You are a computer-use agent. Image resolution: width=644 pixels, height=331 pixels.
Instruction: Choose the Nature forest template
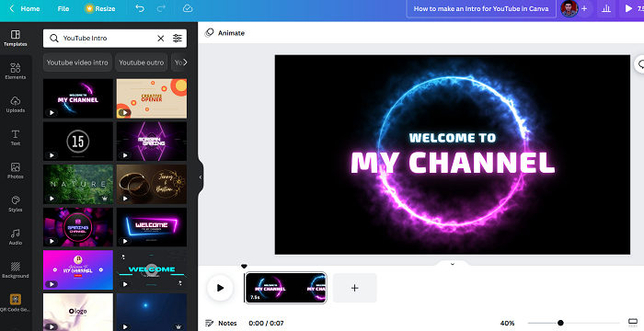(x=78, y=185)
